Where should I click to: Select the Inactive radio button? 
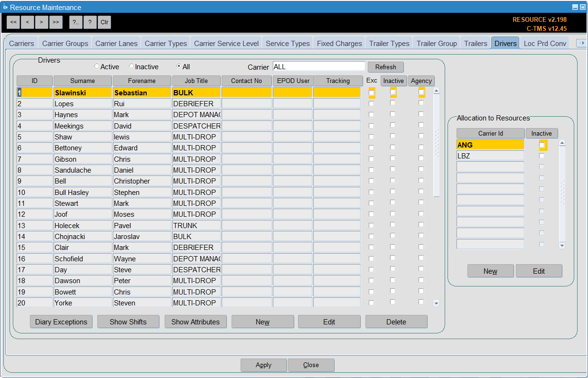(x=131, y=66)
